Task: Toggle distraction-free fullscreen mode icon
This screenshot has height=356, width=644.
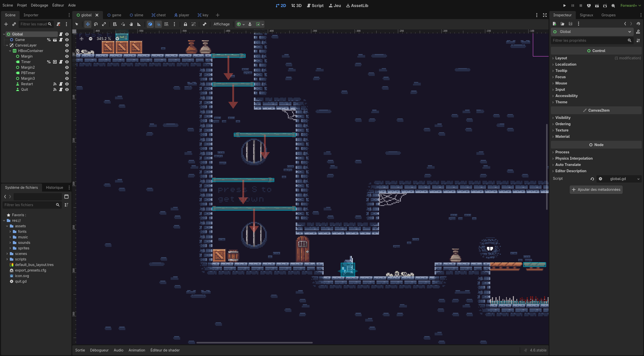Action: (545, 15)
